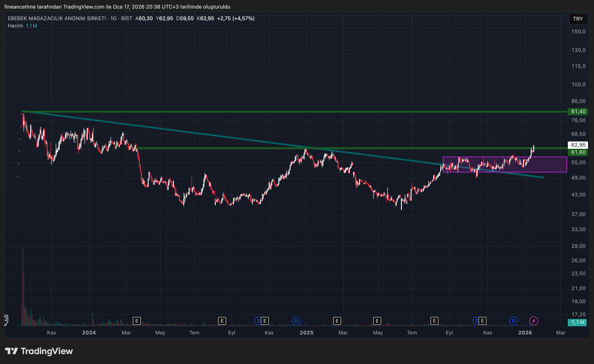Click the green 81,40 price label
Viewport: 594px width, 364px height.
pos(578,111)
